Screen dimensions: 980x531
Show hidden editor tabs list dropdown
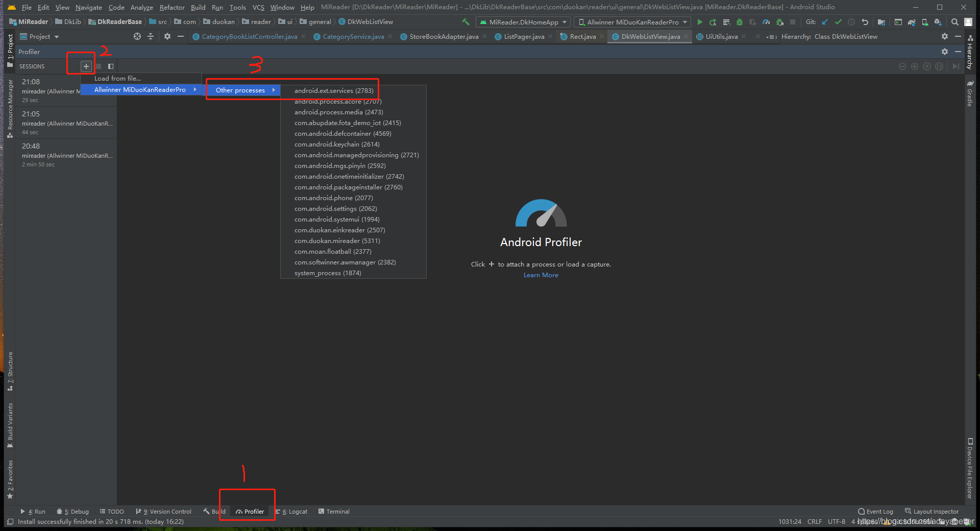[771, 37]
